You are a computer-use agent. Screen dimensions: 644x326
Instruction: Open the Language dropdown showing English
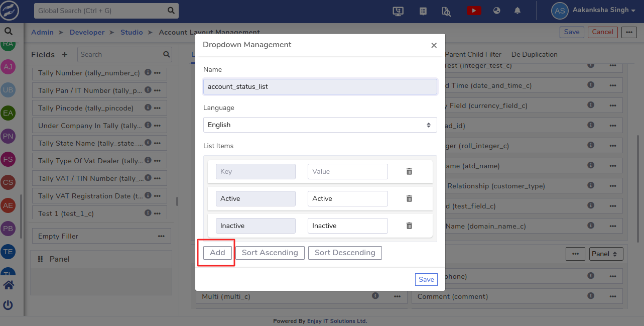tap(320, 125)
